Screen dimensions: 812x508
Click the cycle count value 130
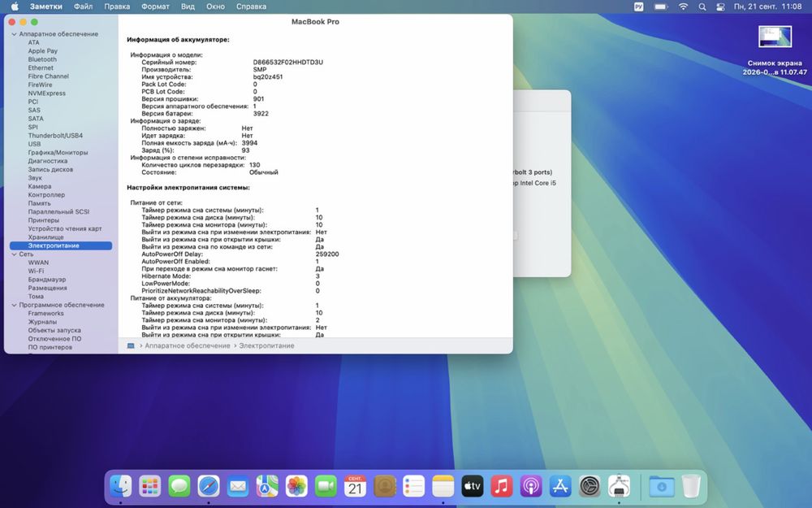click(x=255, y=165)
